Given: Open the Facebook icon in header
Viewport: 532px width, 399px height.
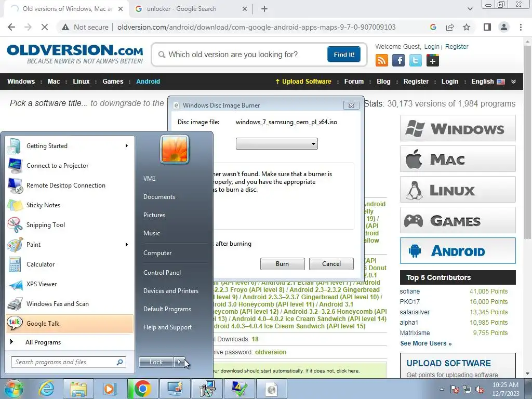Looking at the screenshot, I should 398,60.
